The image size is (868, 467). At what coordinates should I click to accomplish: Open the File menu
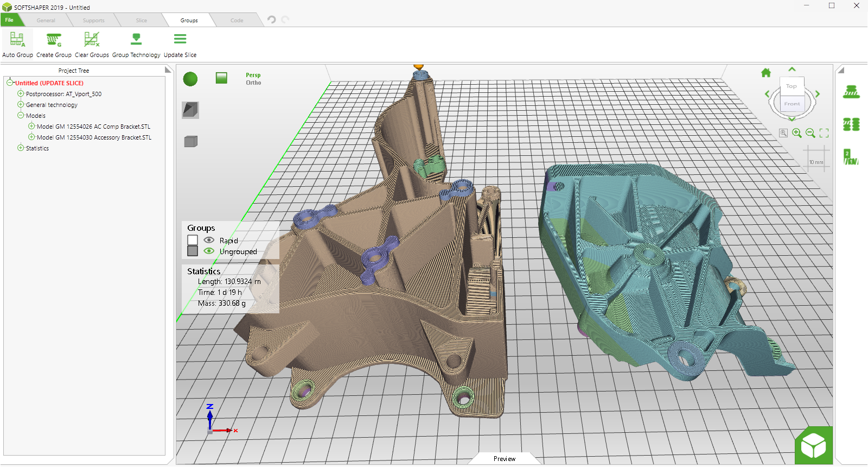tap(9, 20)
